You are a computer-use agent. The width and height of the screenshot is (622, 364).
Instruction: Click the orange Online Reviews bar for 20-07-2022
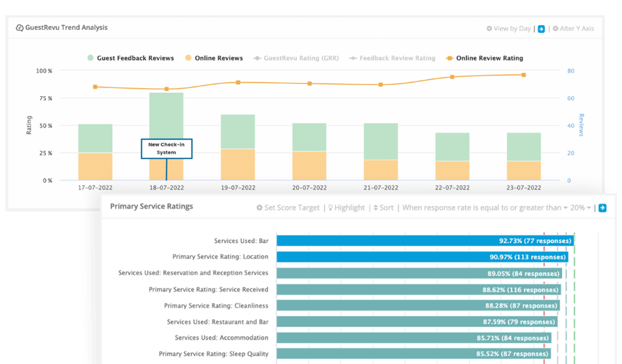pos(309,165)
